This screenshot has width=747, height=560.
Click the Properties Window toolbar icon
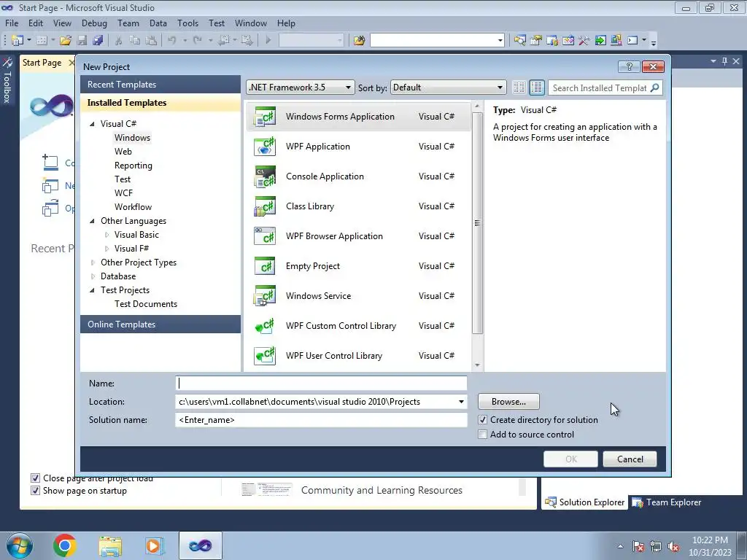pyautogui.click(x=536, y=41)
